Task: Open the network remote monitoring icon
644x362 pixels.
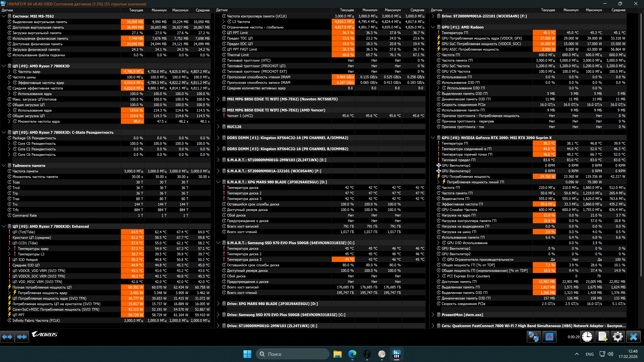Action: [x=534, y=337]
